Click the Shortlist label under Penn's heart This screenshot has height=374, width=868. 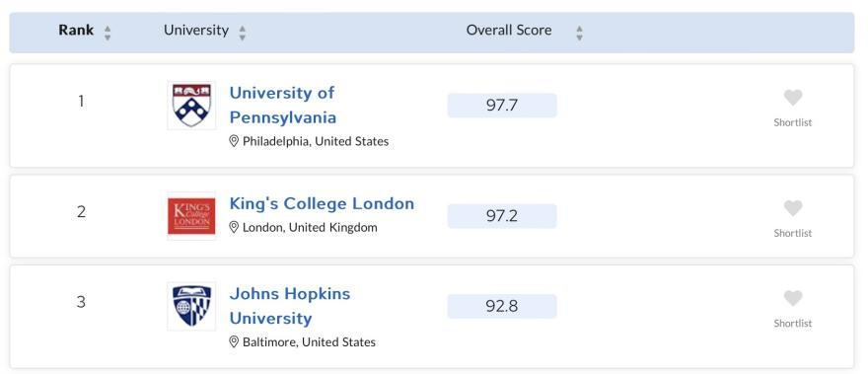(x=793, y=122)
